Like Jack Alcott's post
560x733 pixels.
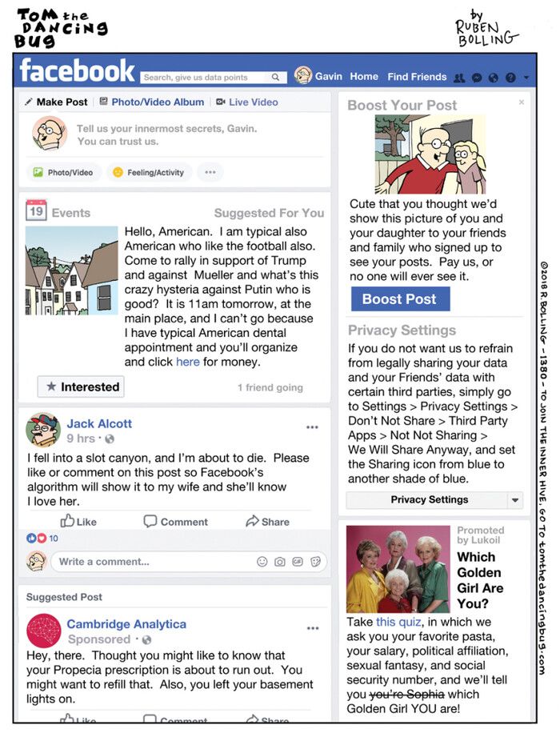pyautogui.click(x=78, y=521)
